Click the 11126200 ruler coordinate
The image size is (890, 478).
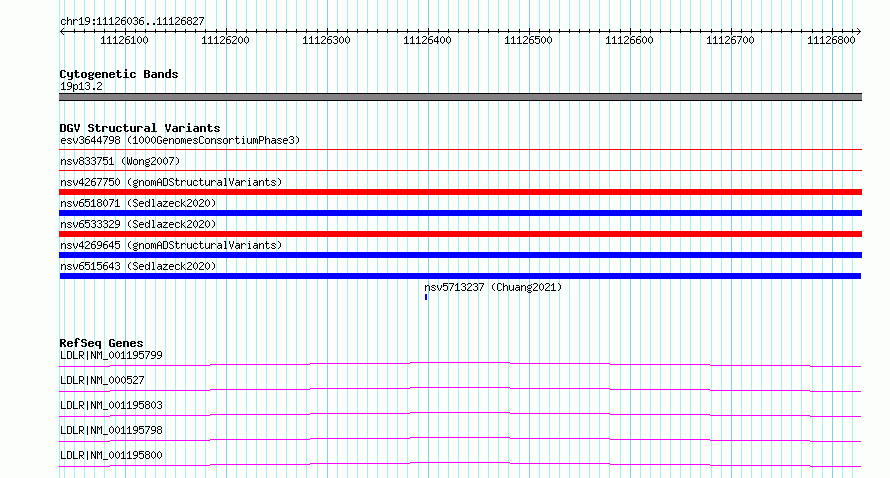pos(225,40)
